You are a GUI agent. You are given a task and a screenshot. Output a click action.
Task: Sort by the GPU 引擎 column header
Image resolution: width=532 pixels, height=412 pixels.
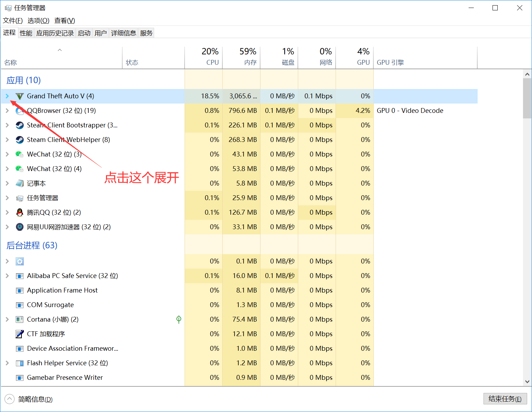tap(425, 57)
